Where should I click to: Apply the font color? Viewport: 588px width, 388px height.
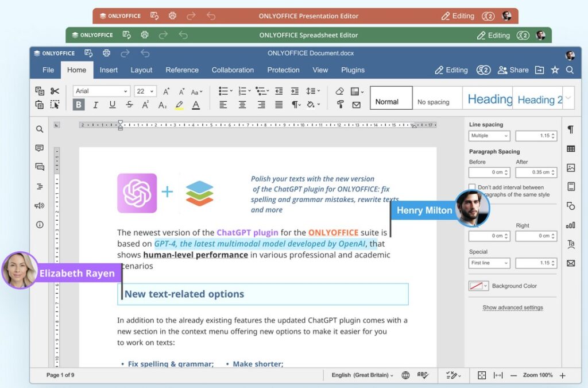click(196, 105)
